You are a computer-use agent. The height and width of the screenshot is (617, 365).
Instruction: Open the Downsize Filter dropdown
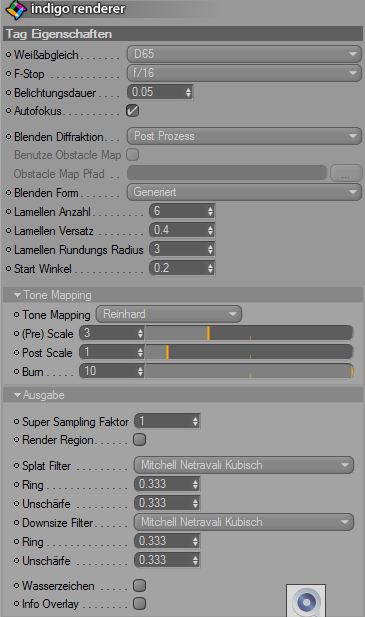tap(244, 522)
